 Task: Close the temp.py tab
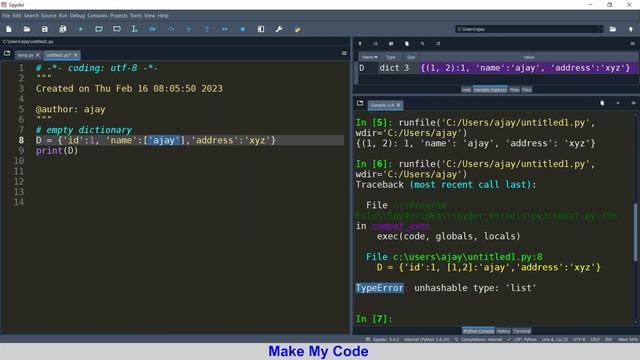click(38, 55)
